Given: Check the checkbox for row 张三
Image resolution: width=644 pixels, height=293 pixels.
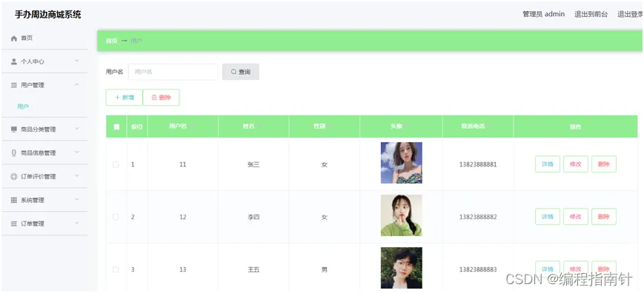Looking at the screenshot, I should [116, 164].
